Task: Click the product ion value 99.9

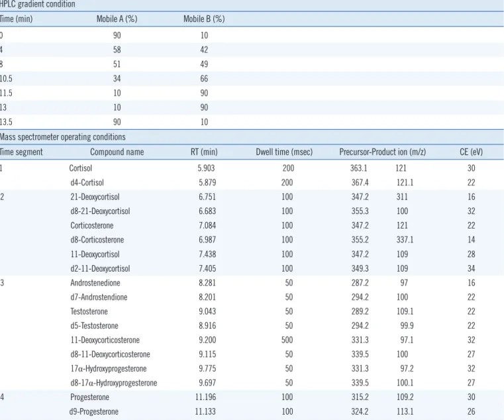Action: click(407, 326)
